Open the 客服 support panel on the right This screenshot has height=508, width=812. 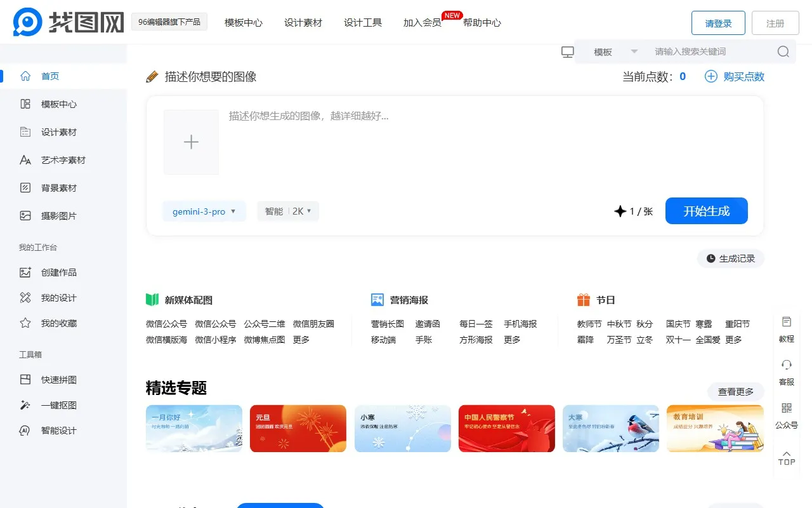786,373
